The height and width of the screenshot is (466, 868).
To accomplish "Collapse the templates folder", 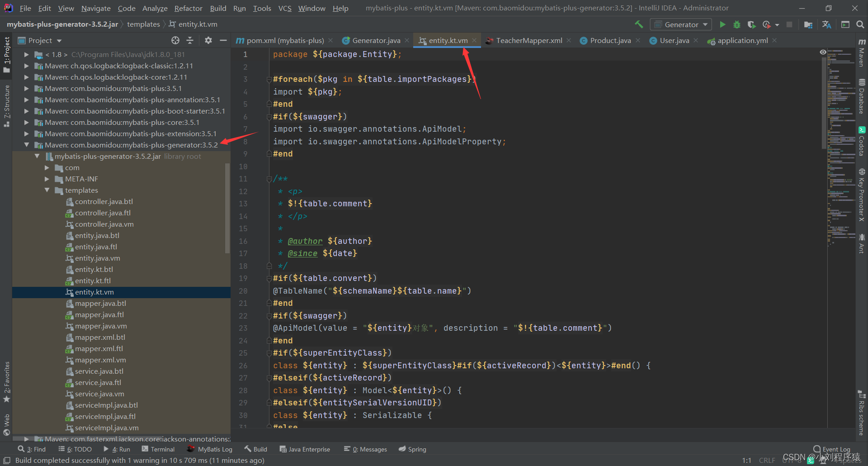I will [x=47, y=190].
